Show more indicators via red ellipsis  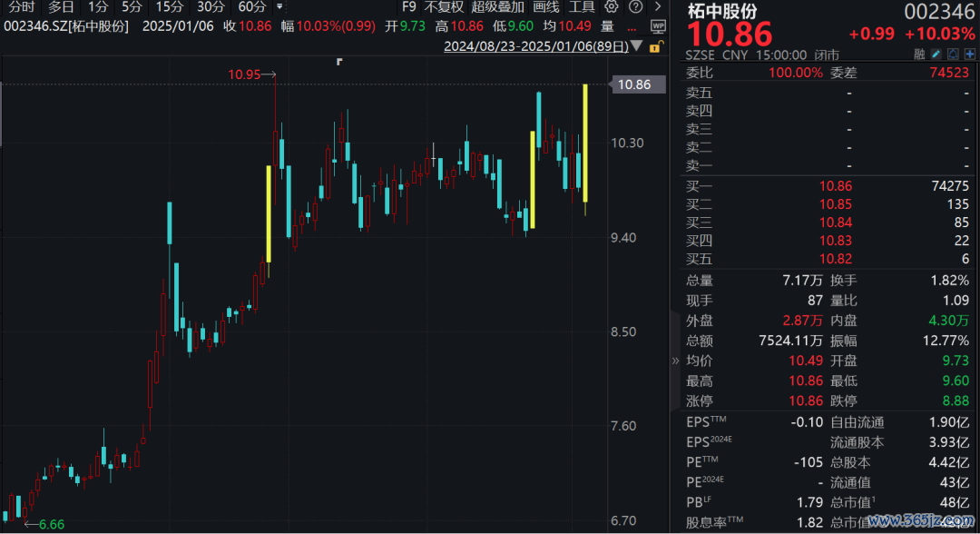click(632, 27)
